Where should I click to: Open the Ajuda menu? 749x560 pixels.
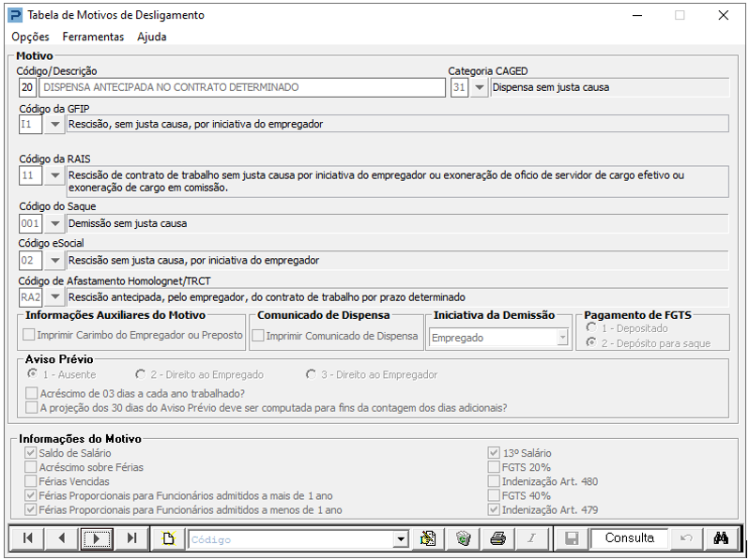pyautogui.click(x=152, y=37)
